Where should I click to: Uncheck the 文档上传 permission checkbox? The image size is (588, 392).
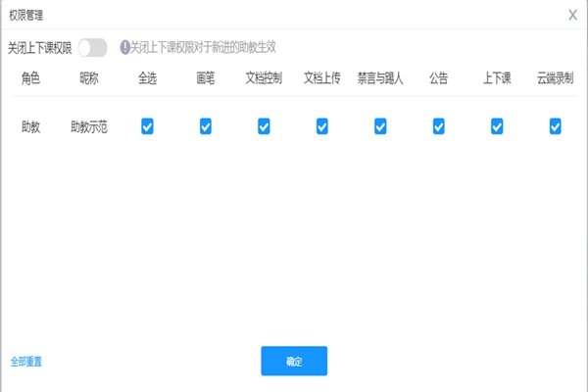(x=322, y=125)
